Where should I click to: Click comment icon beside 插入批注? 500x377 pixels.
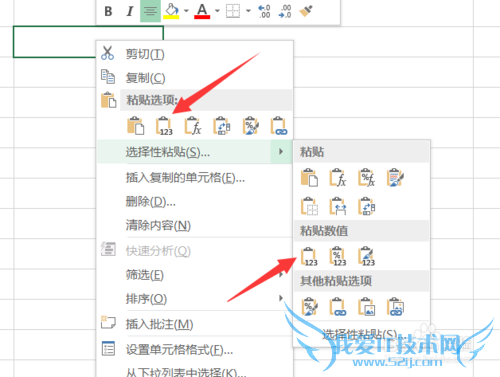point(108,323)
